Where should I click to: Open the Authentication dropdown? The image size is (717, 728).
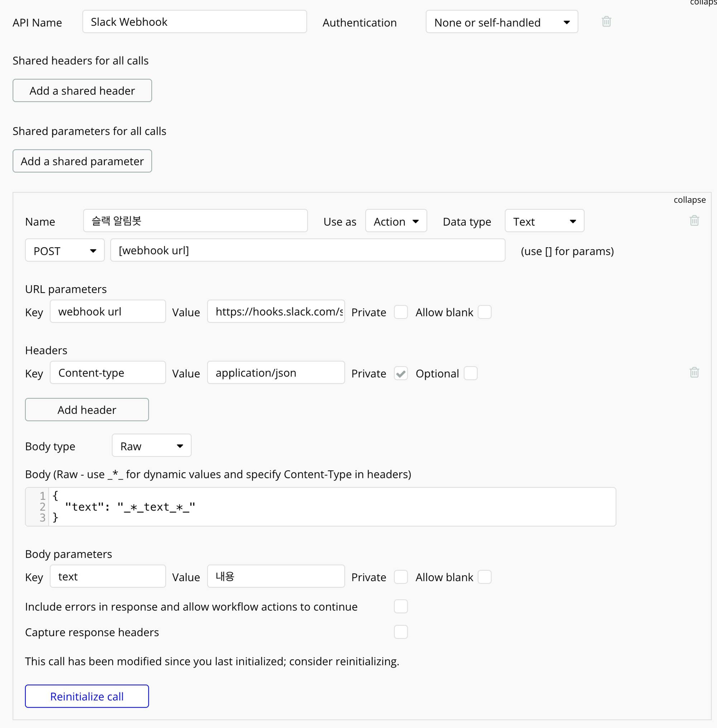coord(501,22)
